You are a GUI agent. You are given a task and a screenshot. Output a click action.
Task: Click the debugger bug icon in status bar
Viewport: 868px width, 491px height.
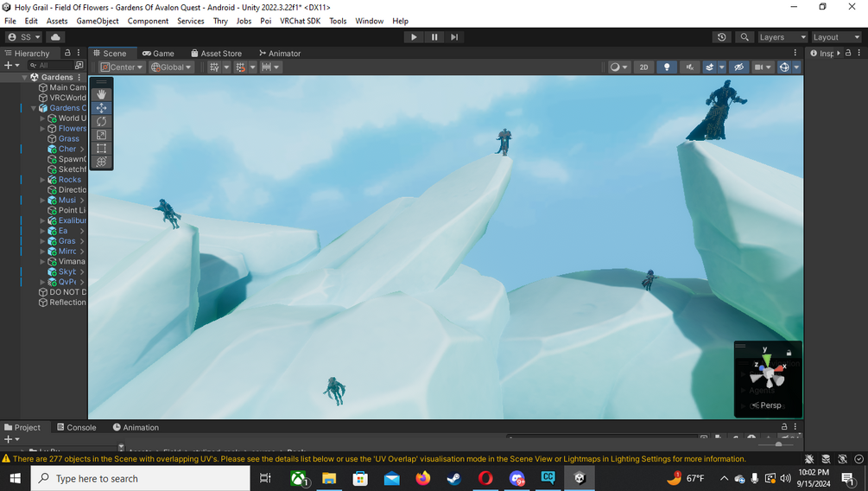coord(809,459)
